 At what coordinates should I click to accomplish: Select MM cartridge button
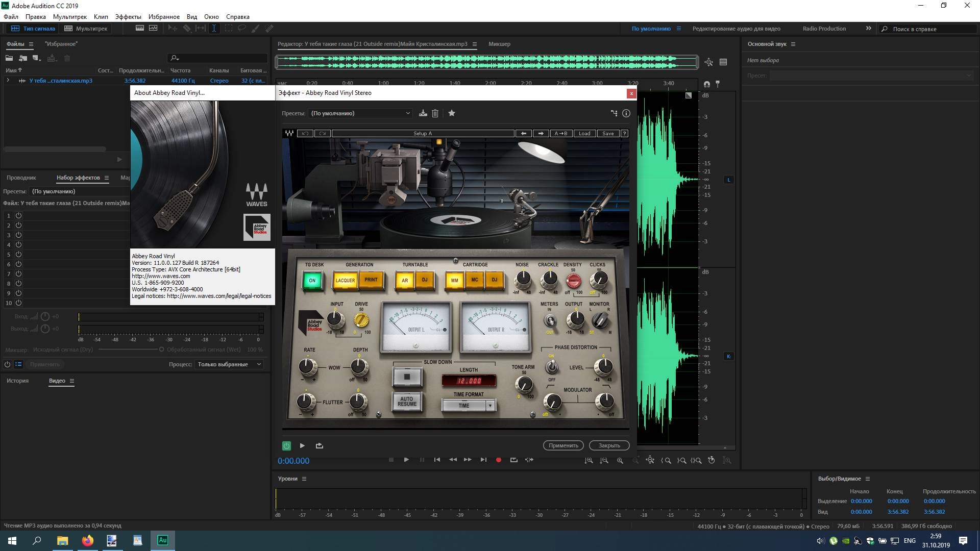coord(454,280)
